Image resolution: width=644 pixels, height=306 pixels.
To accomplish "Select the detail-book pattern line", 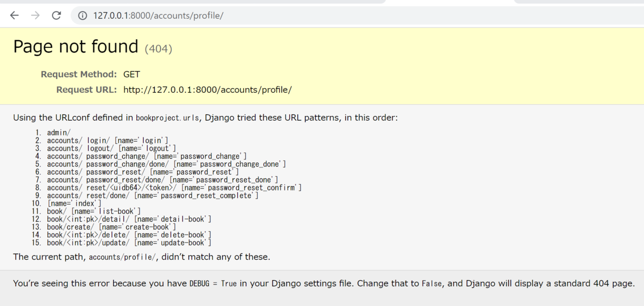I will (x=129, y=219).
